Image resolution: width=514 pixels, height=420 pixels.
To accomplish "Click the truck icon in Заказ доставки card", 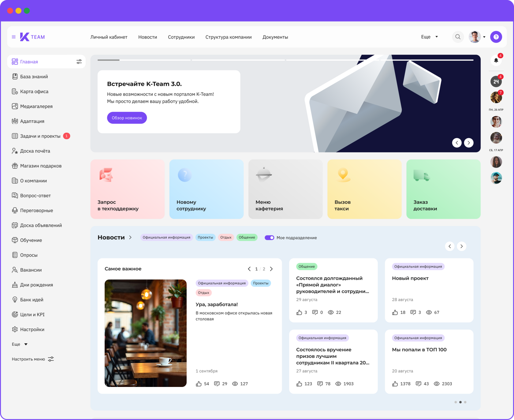I will click(421, 175).
